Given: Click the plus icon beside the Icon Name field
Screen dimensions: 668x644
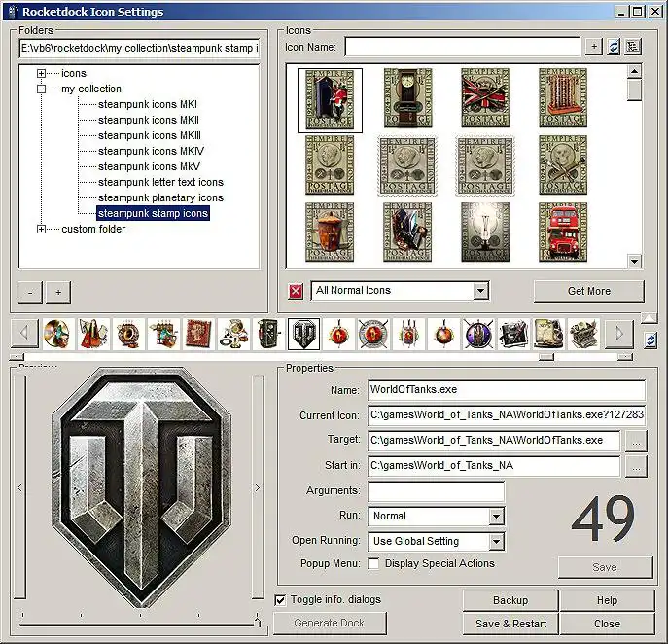Looking at the screenshot, I should 594,47.
